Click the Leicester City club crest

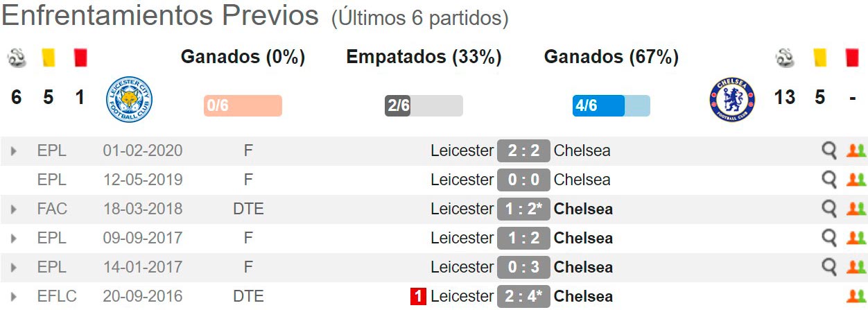[x=130, y=100]
